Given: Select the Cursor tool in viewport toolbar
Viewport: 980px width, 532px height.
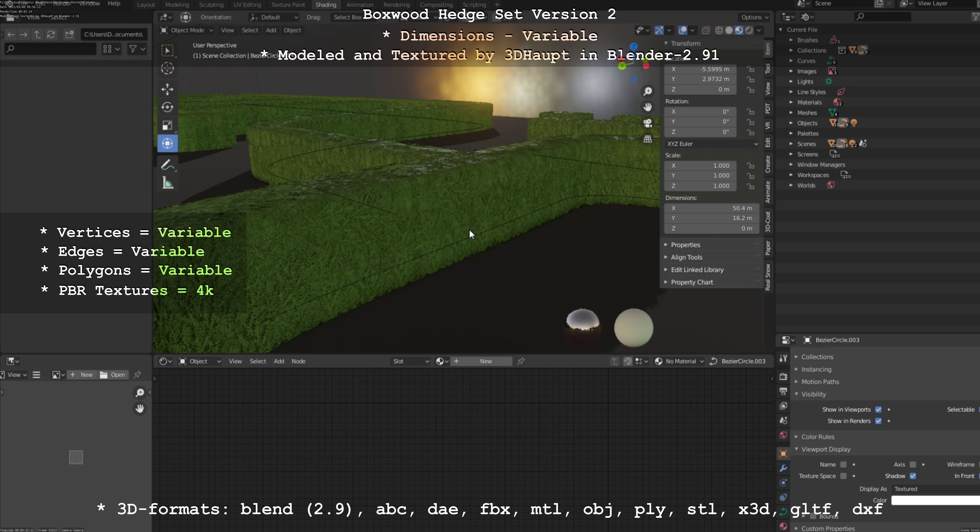Looking at the screenshot, I should point(167,68).
